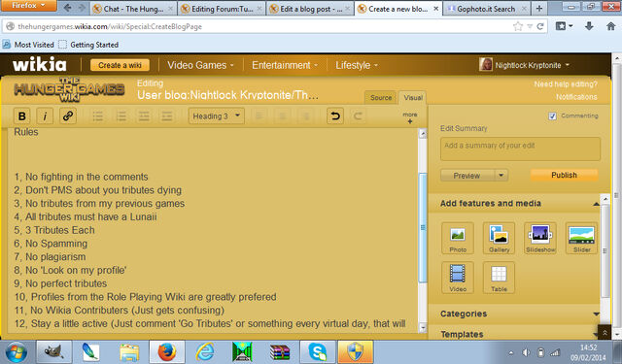Click the editor vertical scrollbar

point(423,228)
